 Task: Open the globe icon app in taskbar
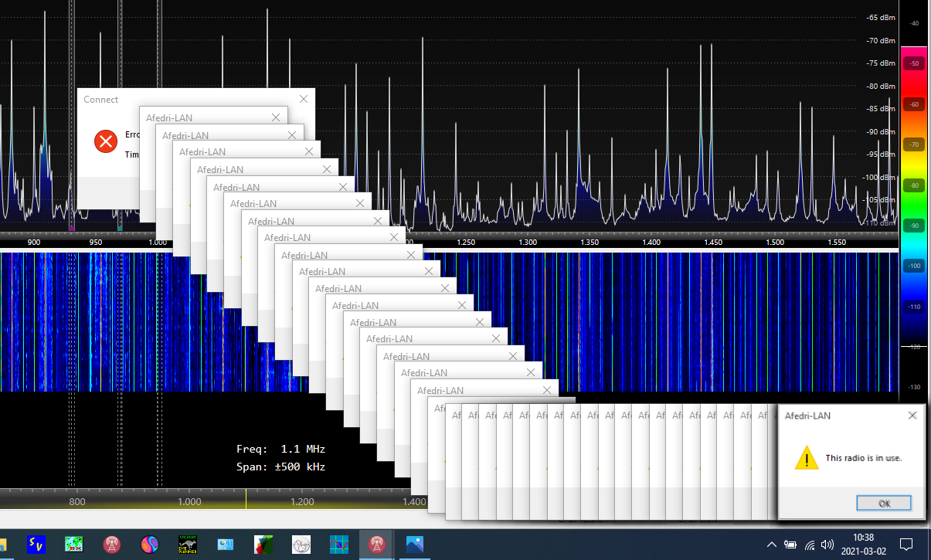(301, 545)
